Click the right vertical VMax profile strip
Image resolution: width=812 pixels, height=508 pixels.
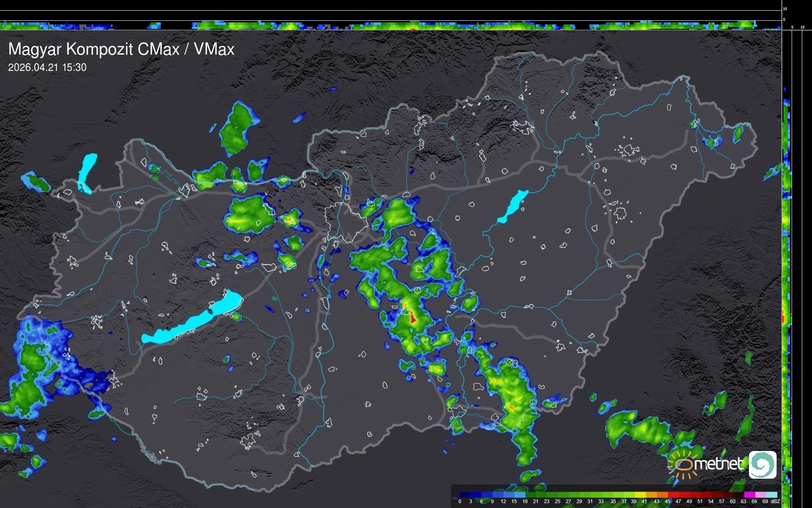(x=786, y=265)
